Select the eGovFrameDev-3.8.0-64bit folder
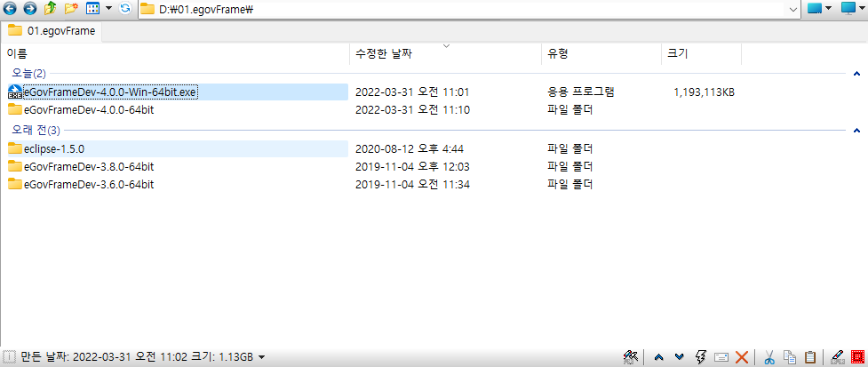This screenshot has width=868, height=367. [89, 167]
